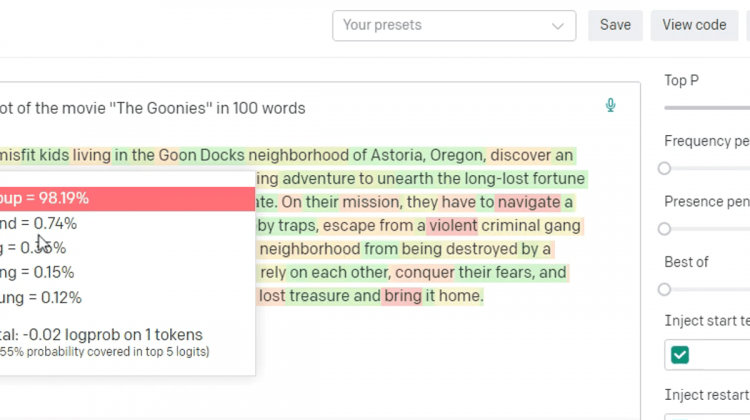This screenshot has height=420, width=750.
Task: Click the Top P slider track
Action: click(705, 106)
